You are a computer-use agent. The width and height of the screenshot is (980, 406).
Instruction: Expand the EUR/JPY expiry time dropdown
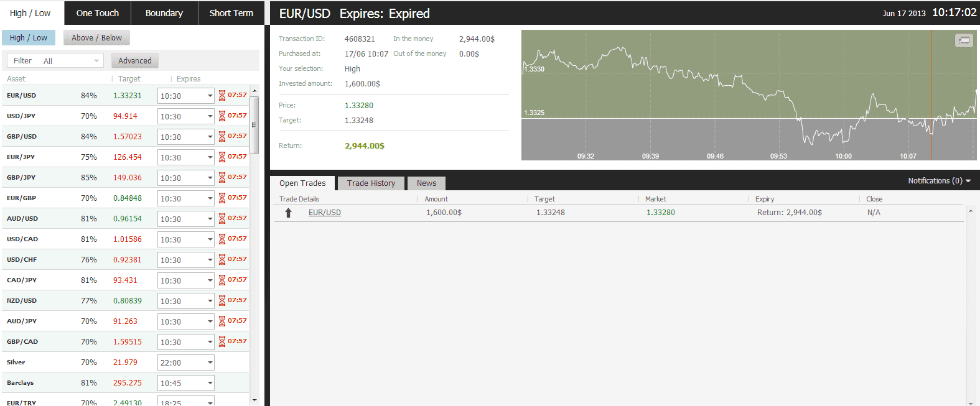click(x=185, y=157)
